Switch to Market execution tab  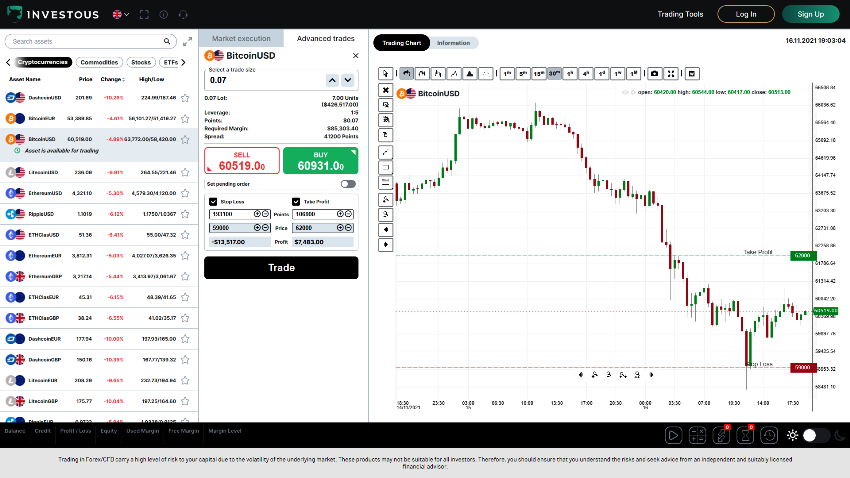pyautogui.click(x=241, y=38)
